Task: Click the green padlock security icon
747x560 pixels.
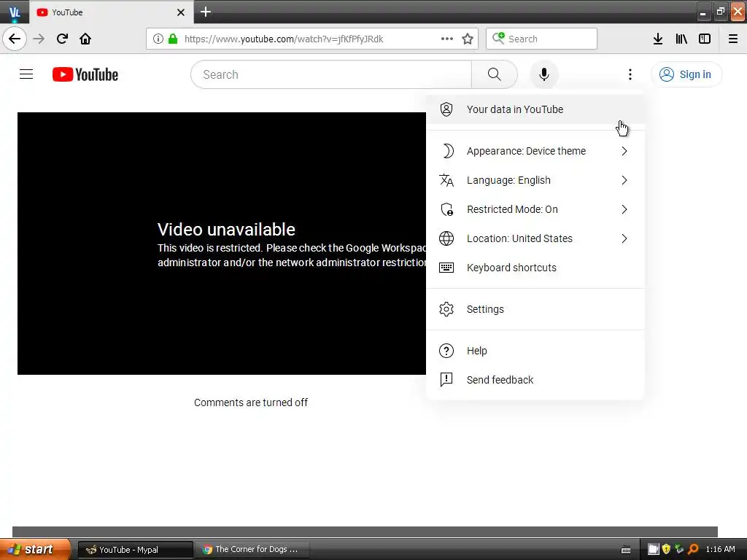Action: 173,39
